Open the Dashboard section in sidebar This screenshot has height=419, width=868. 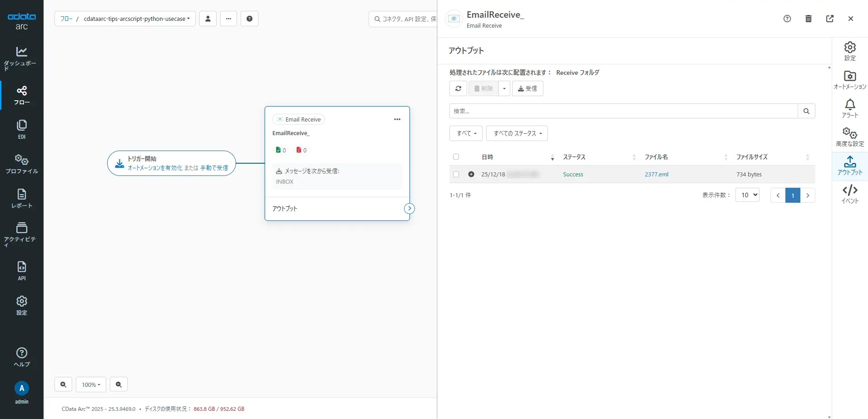pyautogui.click(x=21, y=59)
